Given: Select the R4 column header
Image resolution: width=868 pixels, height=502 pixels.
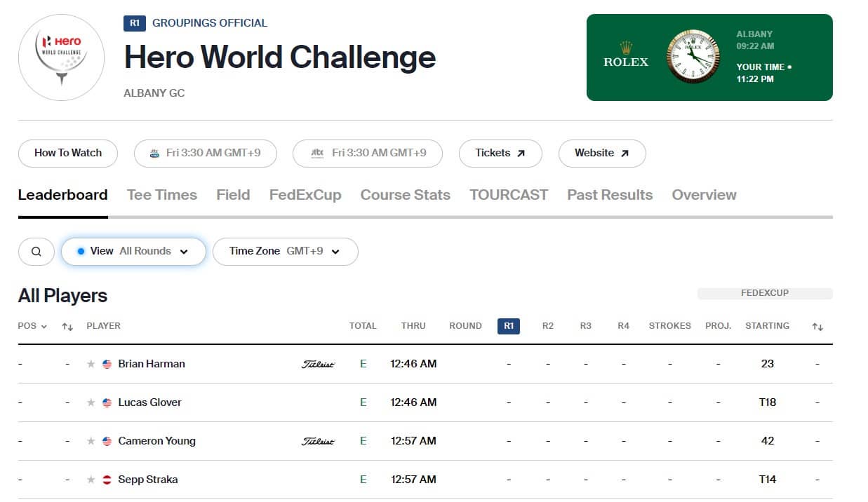Looking at the screenshot, I should [x=623, y=326].
